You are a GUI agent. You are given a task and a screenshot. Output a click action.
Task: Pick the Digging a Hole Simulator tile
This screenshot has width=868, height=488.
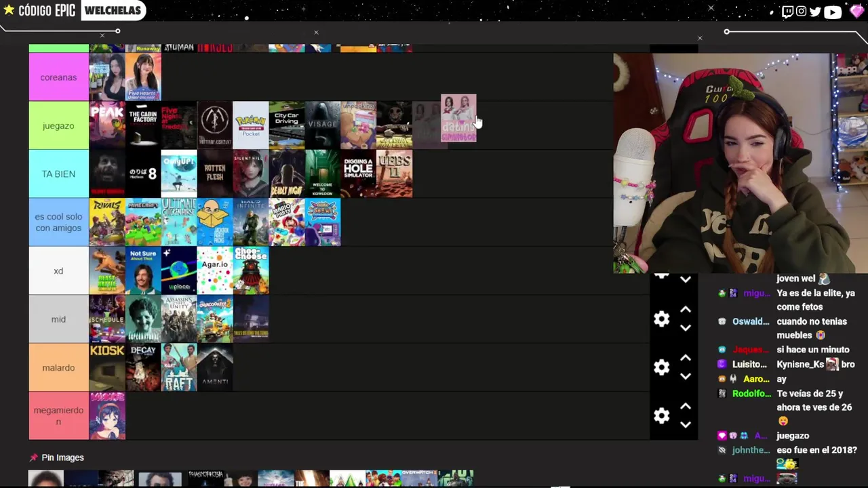[x=359, y=174]
